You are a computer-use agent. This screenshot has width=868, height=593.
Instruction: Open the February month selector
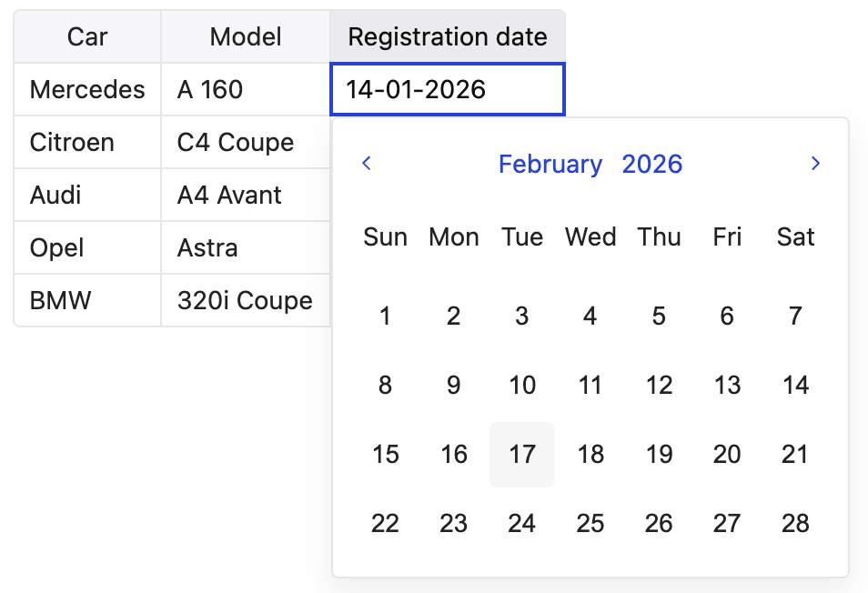pyautogui.click(x=550, y=165)
